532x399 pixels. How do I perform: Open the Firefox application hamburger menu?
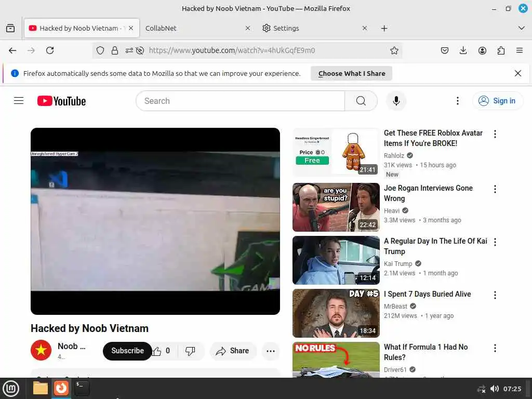coord(520,50)
